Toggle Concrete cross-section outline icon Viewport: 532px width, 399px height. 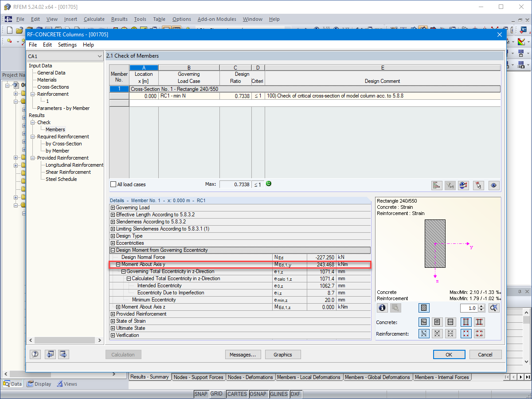coord(466,322)
